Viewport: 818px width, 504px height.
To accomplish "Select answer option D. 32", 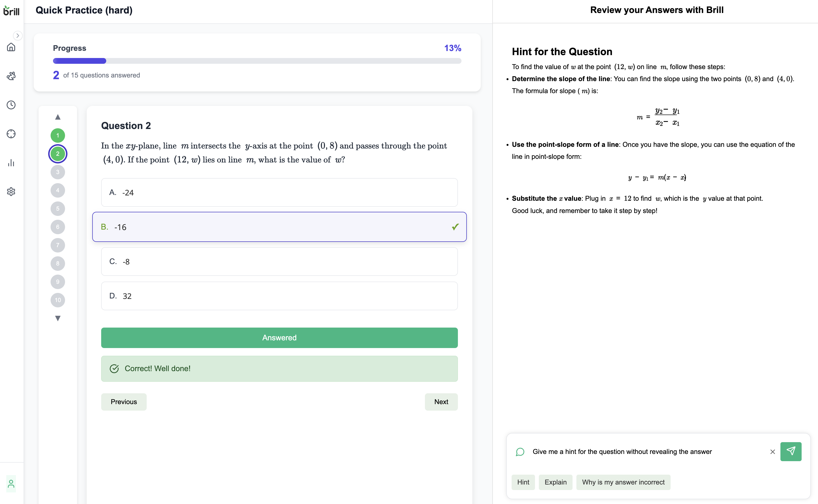I will click(279, 296).
